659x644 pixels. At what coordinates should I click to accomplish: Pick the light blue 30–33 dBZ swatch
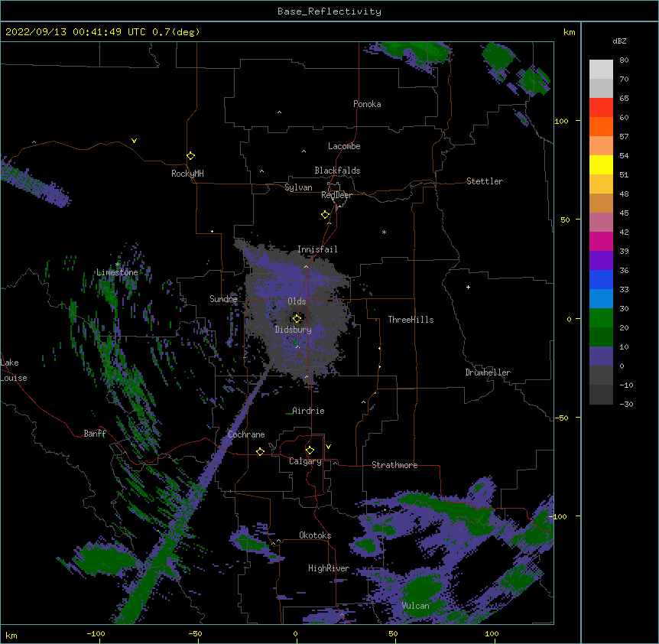click(x=601, y=299)
